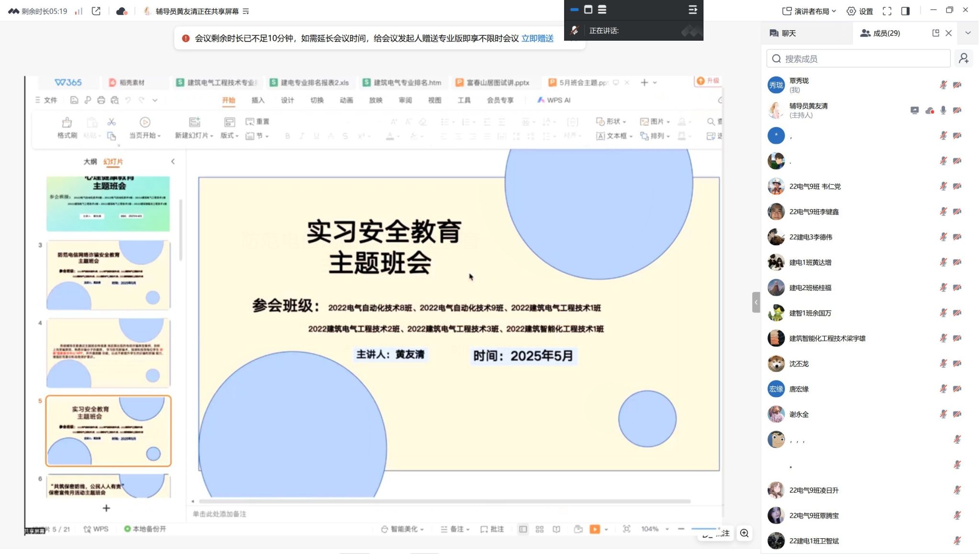This screenshot has height=554, width=980.
Task: Click 当页开始 slideshow play icon
Action: [x=145, y=122]
